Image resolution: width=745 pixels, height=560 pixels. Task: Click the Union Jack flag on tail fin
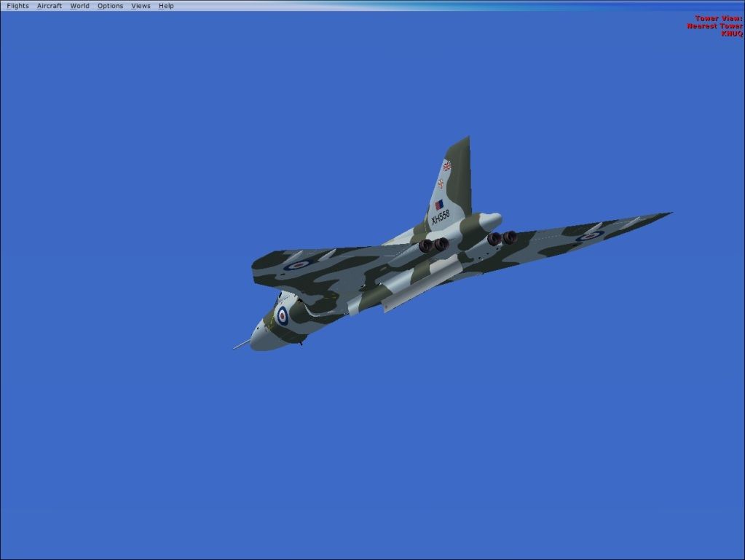tap(446, 166)
